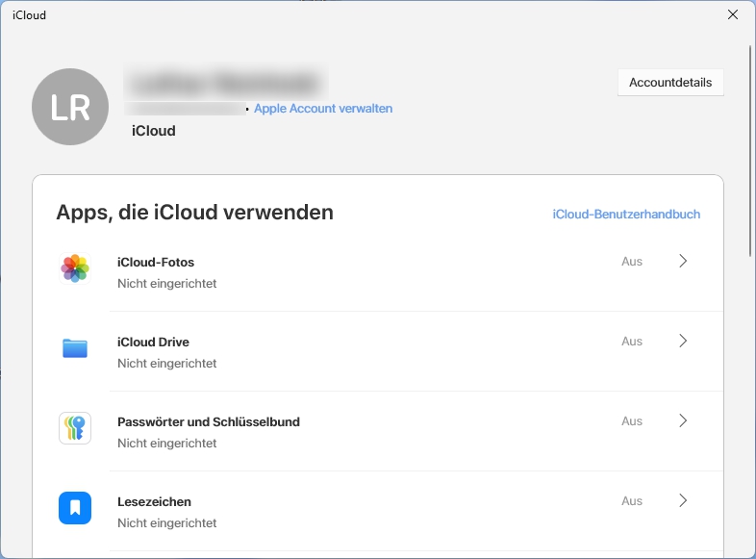This screenshot has width=756, height=559.
Task: Click the Aus status for Lesezeichen
Action: pos(632,501)
